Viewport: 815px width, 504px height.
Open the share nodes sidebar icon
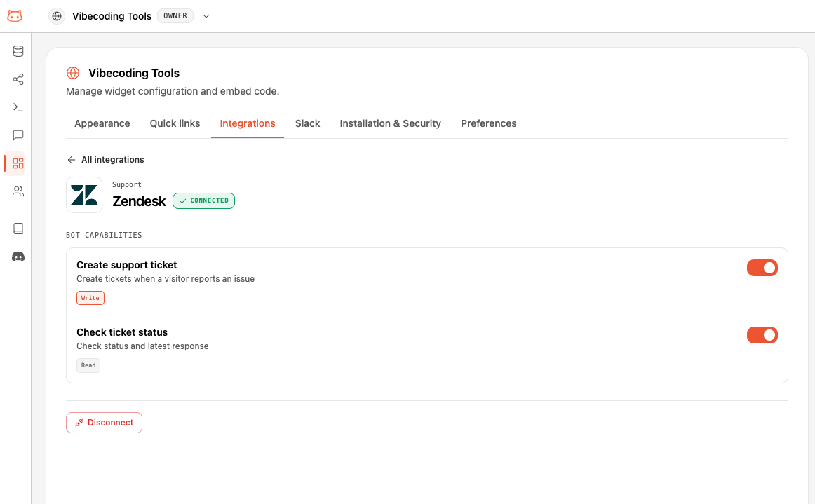tap(18, 79)
